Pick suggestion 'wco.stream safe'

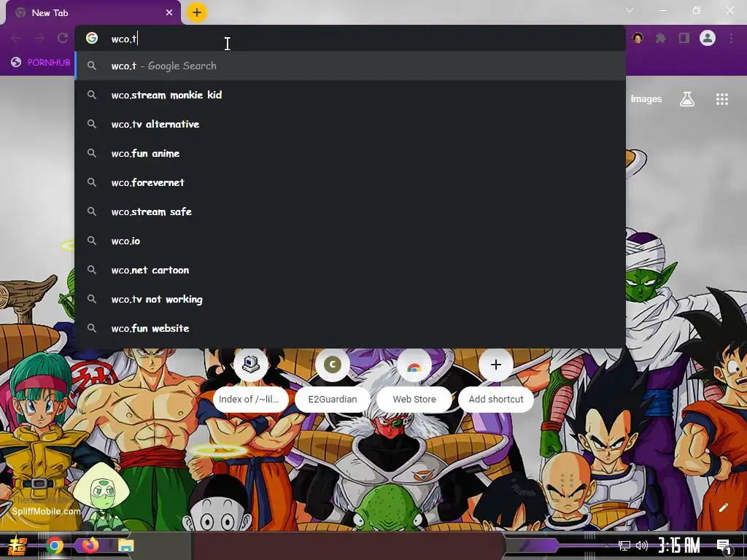pyautogui.click(x=349, y=211)
